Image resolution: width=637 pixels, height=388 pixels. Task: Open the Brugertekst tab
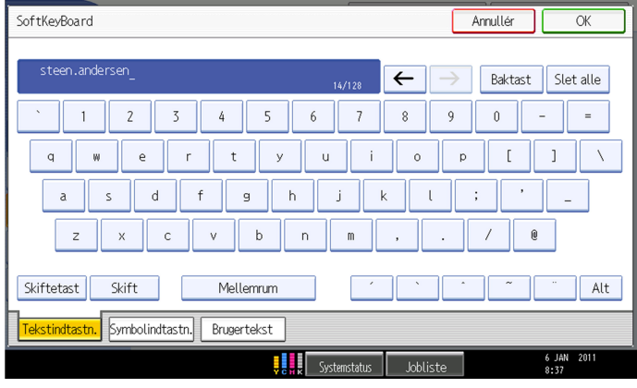click(x=243, y=329)
